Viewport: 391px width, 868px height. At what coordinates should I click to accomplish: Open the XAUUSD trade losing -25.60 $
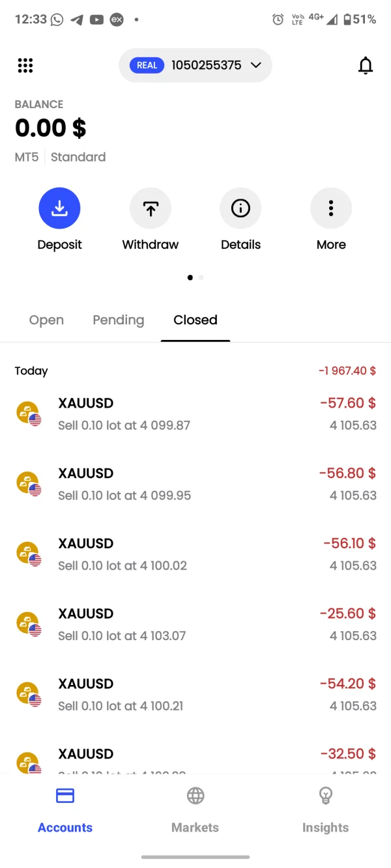coord(195,624)
